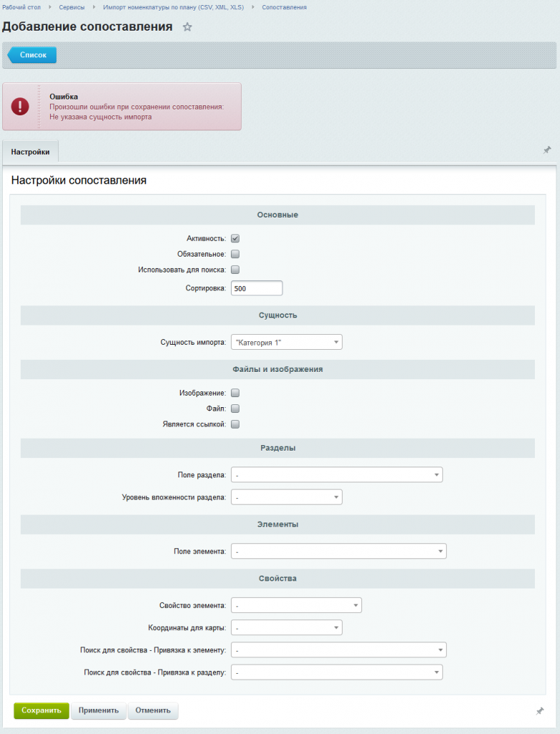Go to Рабочий стол breadcrumb
Screen dimensions: 560x734
(22, 7)
